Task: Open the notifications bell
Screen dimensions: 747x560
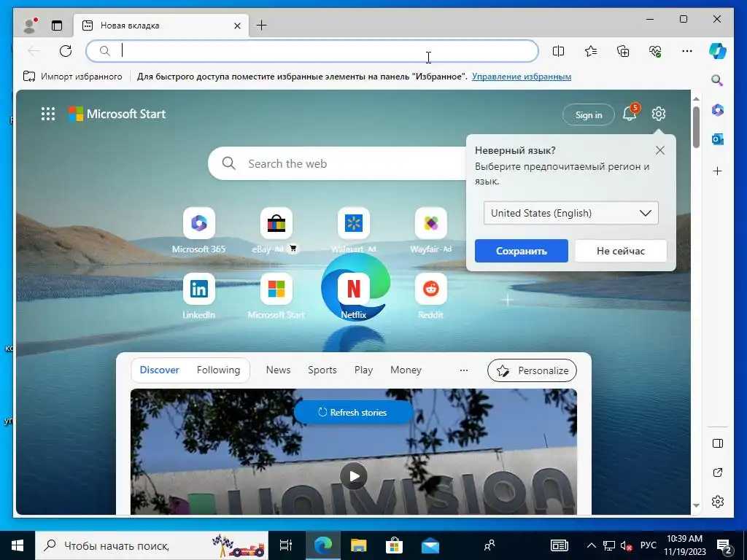Action: pos(630,114)
